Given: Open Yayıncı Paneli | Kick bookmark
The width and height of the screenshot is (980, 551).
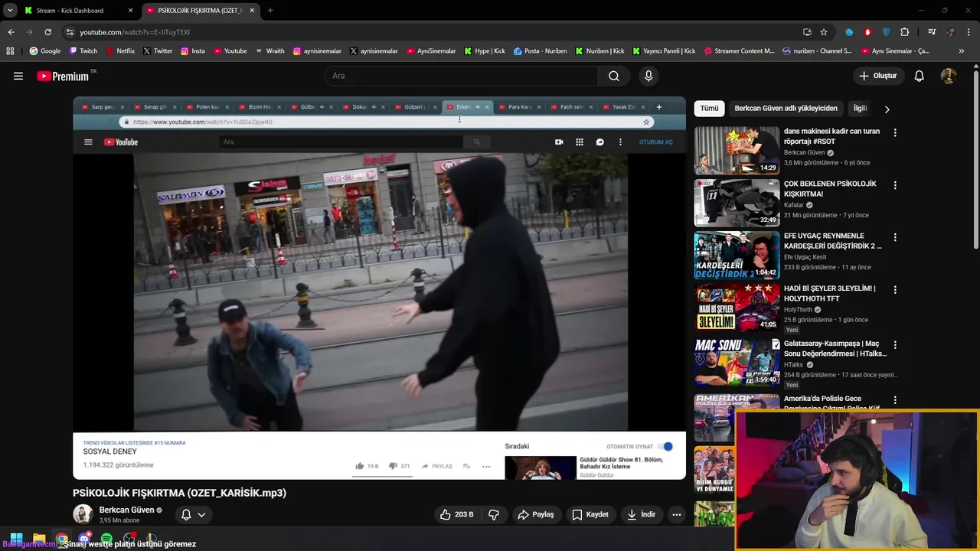Looking at the screenshot, I should tap(664, 51).
